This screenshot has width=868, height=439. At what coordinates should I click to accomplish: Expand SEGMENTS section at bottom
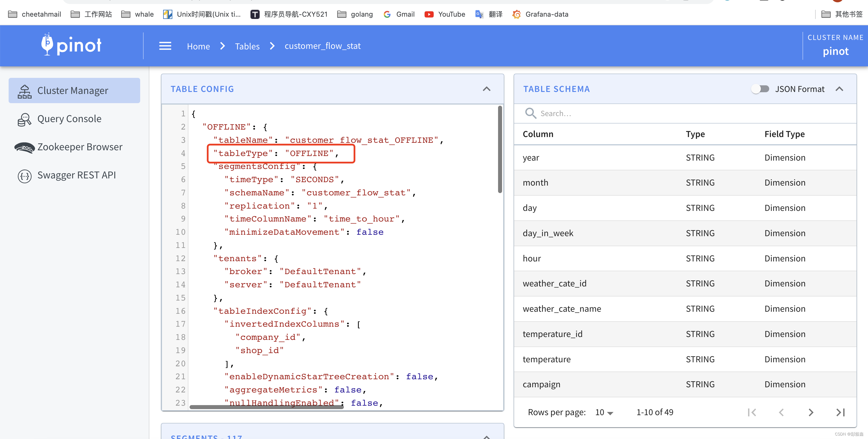pyautogui.click(x=487, y=434)
